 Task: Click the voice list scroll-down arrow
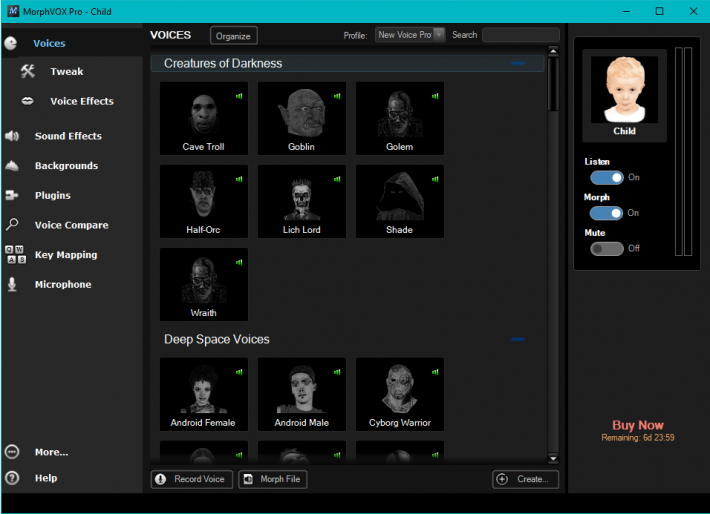pos(553,458)
